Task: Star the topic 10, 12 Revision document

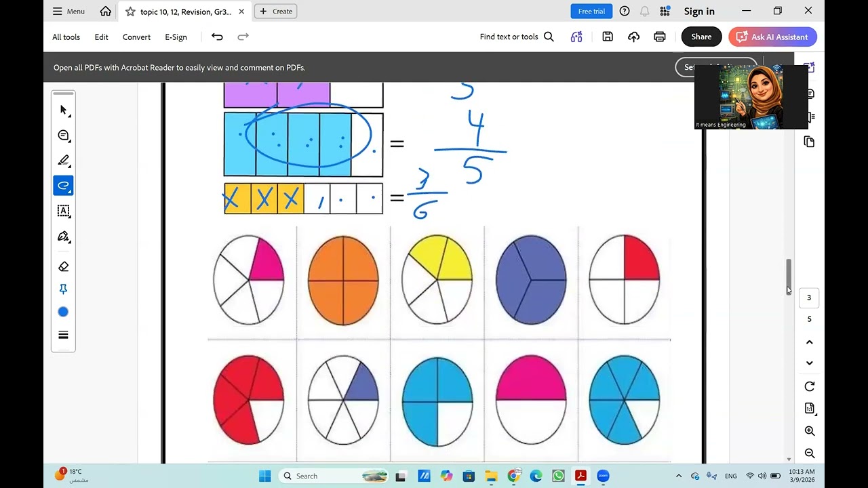Action: tap(130, 12)
